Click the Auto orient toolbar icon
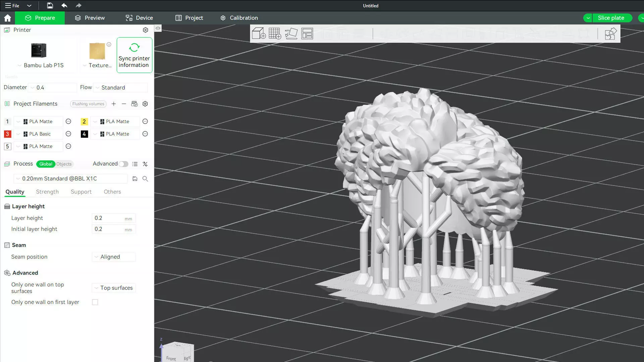Screen dimensions: 644x362 (291, 34)
